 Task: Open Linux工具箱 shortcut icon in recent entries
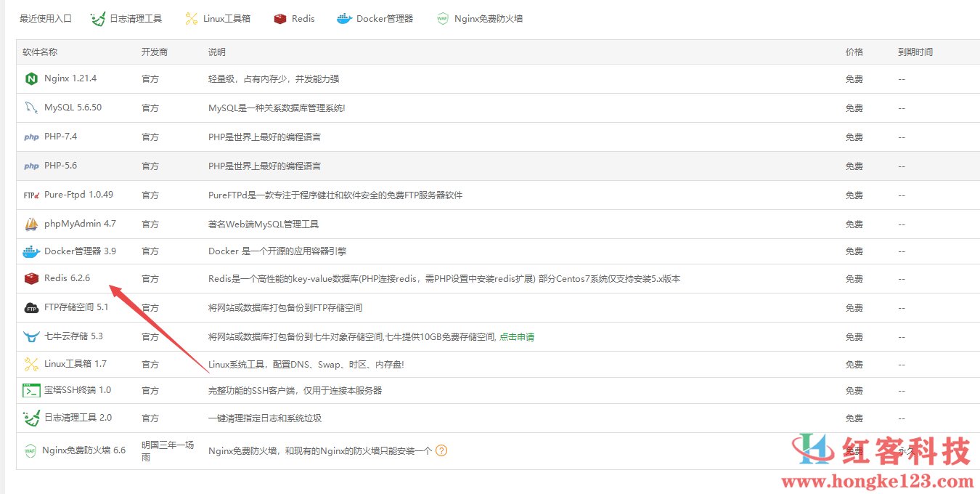point(191,19)
